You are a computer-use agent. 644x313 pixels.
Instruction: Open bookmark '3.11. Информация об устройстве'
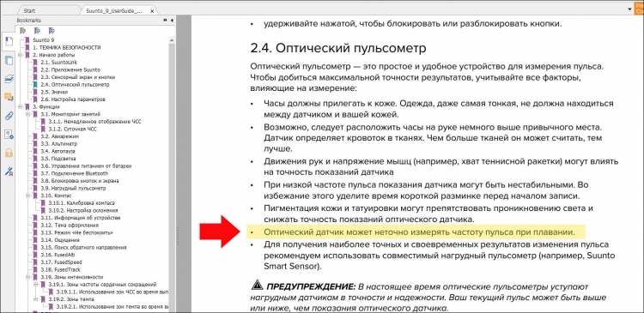coord(80,218)
